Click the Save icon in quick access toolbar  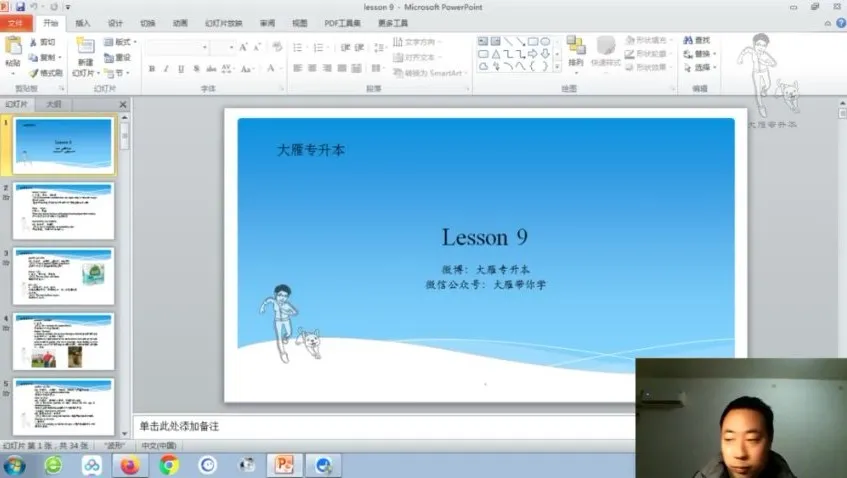19,7
